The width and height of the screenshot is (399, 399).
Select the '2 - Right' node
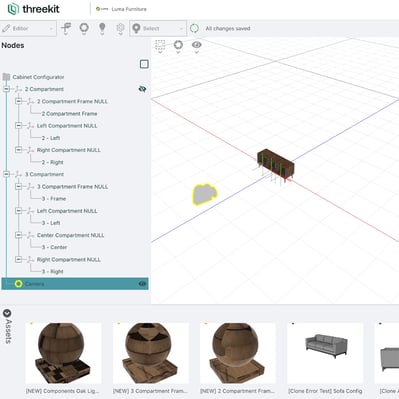(52, 162)
